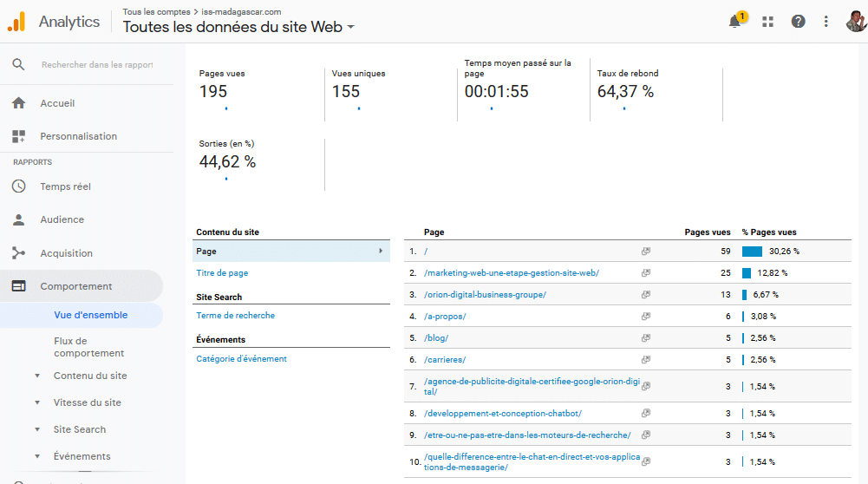
Task: Open external link icon for /a-propos/ row
Action: (x=645, y=317)
